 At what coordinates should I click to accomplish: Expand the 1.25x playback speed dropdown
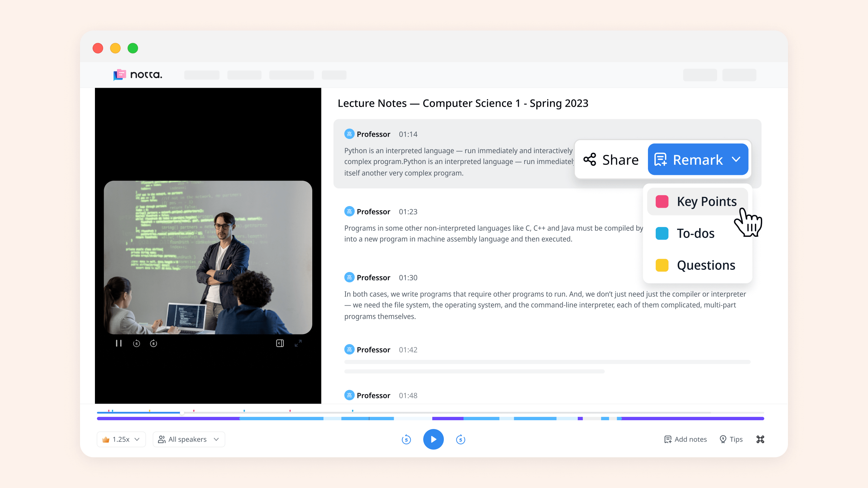pos(120,439)
